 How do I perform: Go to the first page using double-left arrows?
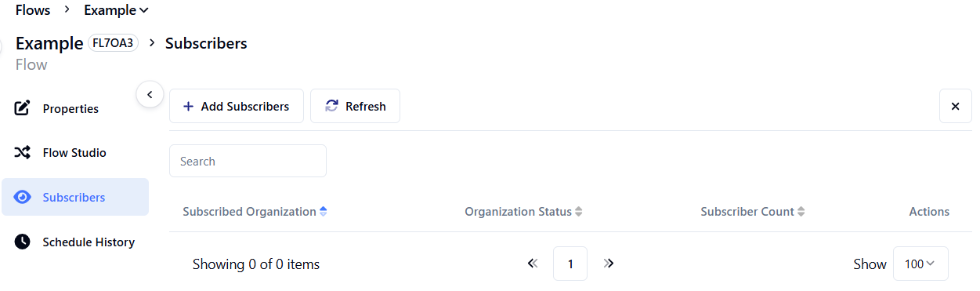533,264
